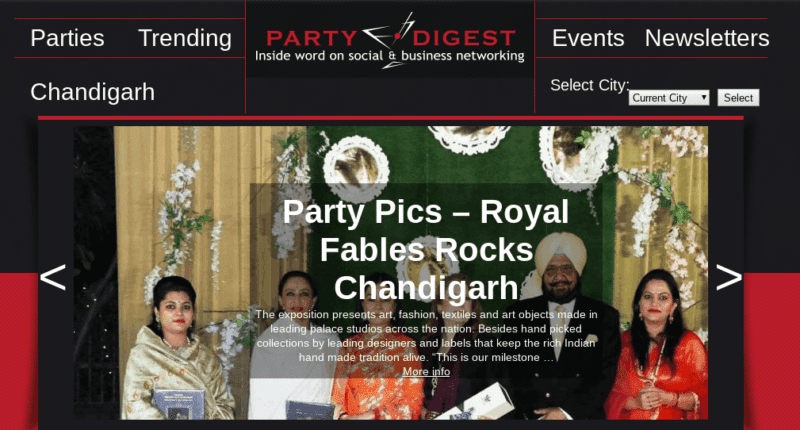Screen dimensions: 800x430
Task: Click the slide description paragraph text
Action: [x=426, y=336]
